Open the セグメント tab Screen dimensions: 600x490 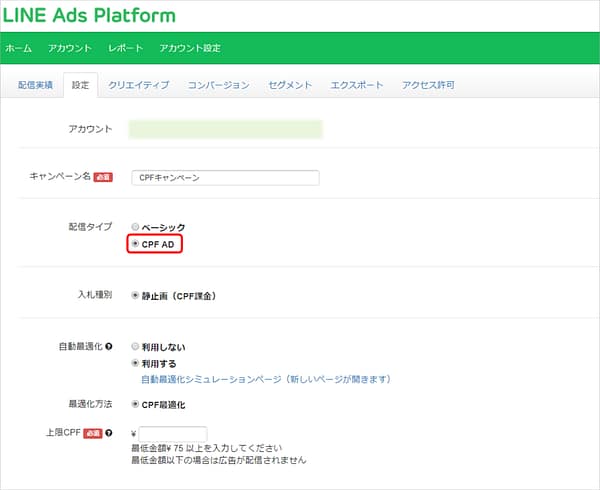pos(290,85)
